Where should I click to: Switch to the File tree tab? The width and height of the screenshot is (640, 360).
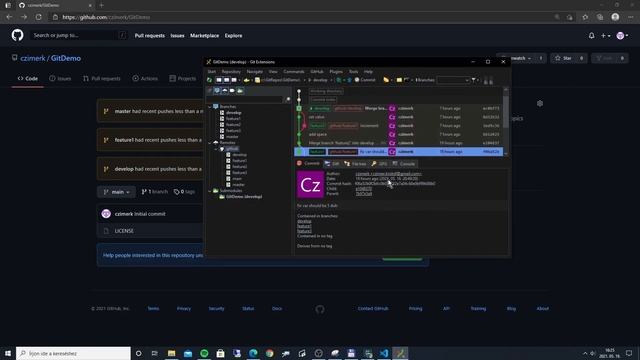[355, 164]
